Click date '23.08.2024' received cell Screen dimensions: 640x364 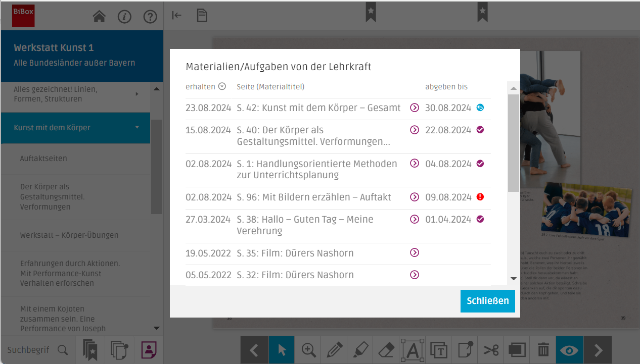(x=208, y=108)
